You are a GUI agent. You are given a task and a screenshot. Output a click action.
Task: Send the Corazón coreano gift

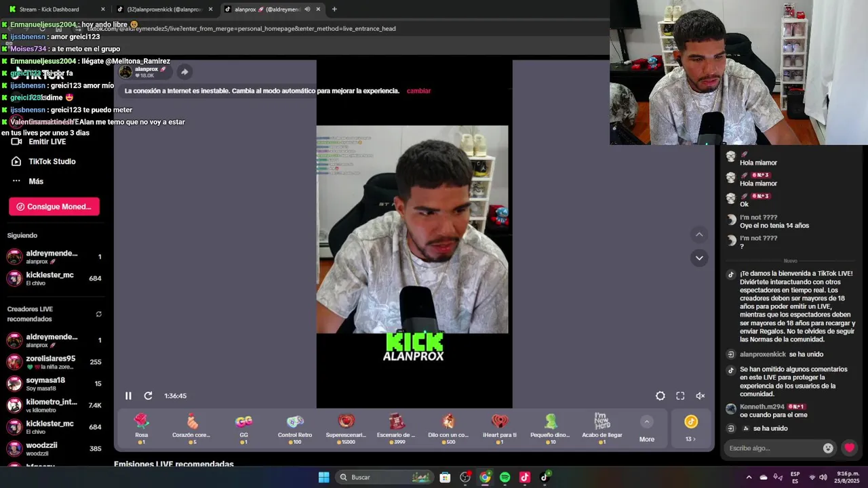tap(192, 429)
